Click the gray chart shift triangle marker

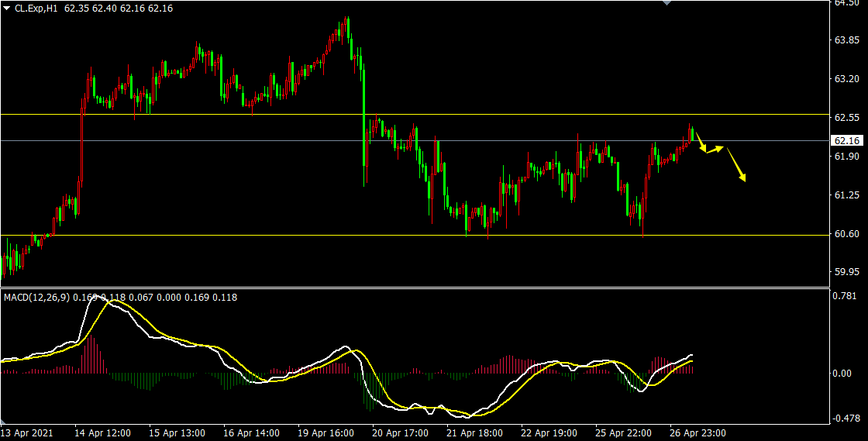pos(666,3)
